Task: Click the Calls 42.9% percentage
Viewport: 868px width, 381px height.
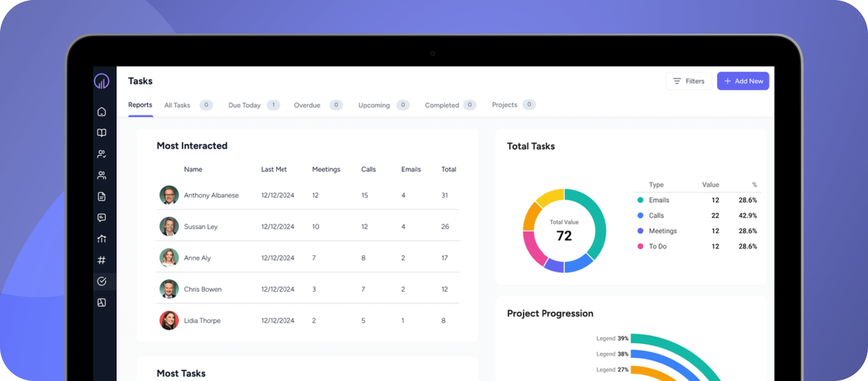Action: click(x=747, y=215)
